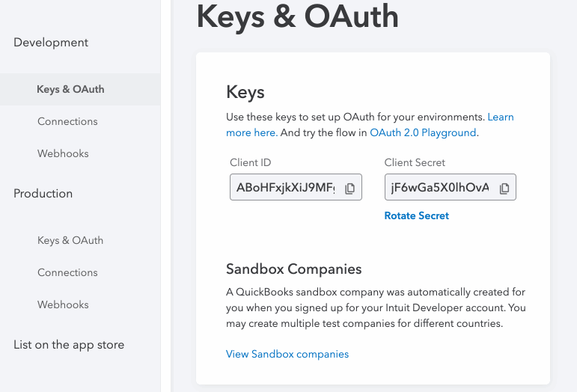Click the Keys section heading

(x=245, y=93)
